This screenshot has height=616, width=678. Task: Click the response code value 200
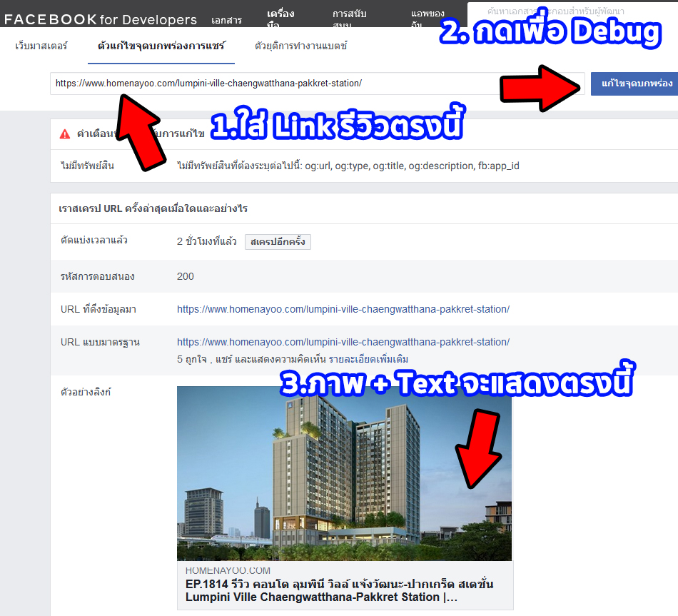pos(185,276)
